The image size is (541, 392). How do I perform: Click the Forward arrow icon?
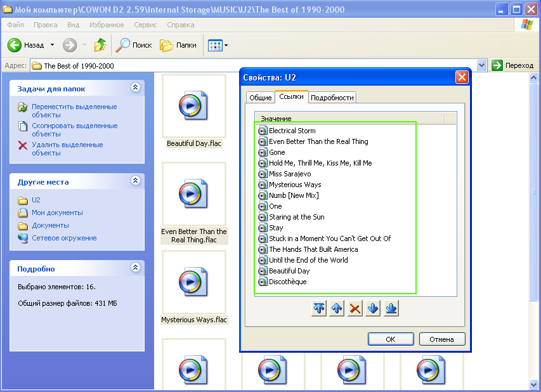(70, 45)
